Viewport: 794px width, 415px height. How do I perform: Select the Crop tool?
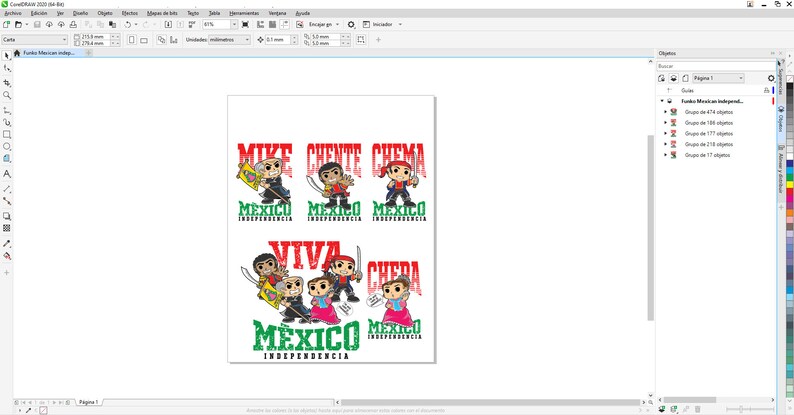click(x=7, y=82)
